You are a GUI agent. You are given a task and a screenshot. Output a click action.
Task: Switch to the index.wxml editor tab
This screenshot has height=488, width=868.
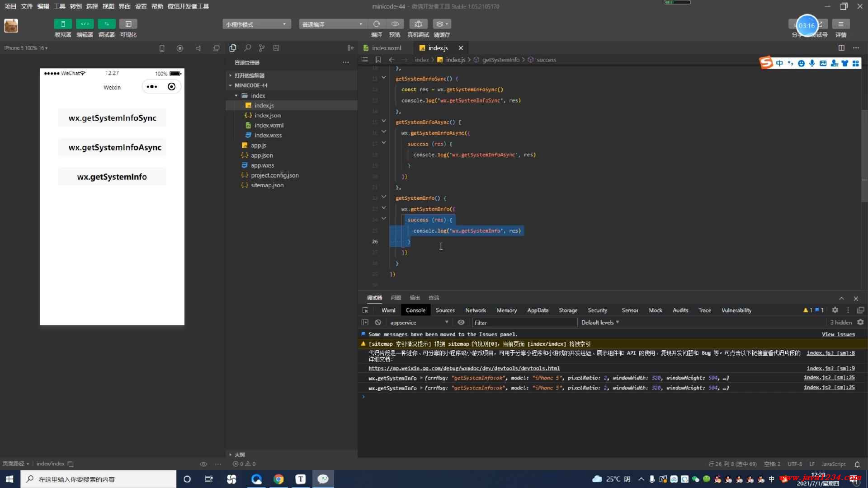coord(386,48)
